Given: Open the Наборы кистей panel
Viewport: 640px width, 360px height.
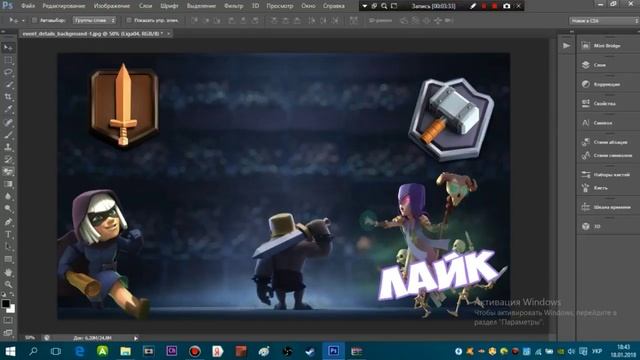Looking at the screenshot, I should click(607, 175).
